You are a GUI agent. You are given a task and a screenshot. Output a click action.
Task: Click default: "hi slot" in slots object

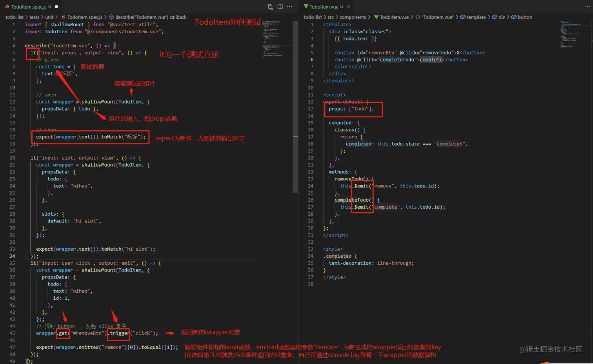point(75,221)
